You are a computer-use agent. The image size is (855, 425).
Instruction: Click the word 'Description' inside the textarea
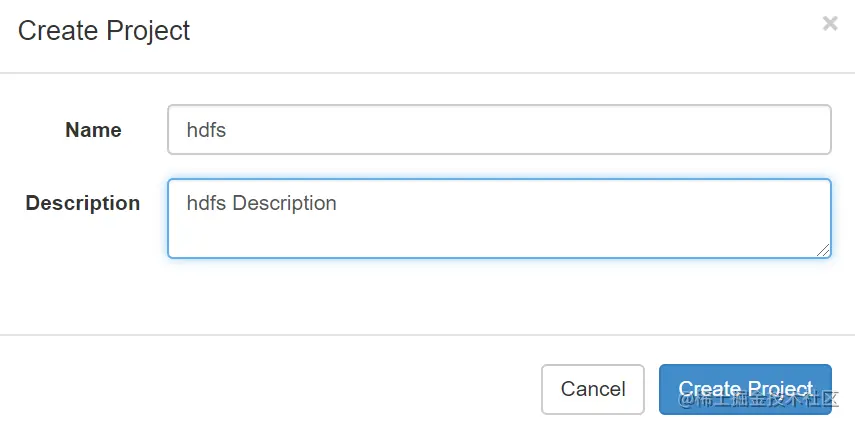284,203
